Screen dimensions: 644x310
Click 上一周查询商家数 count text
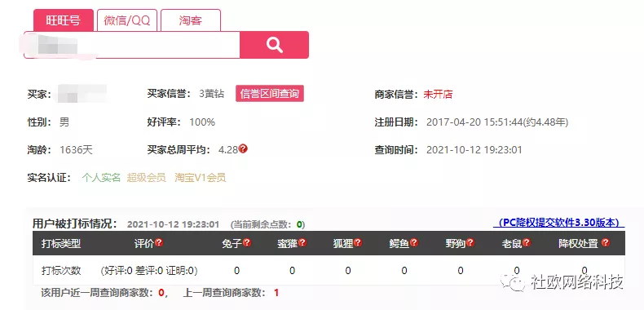tap(231, 293)
